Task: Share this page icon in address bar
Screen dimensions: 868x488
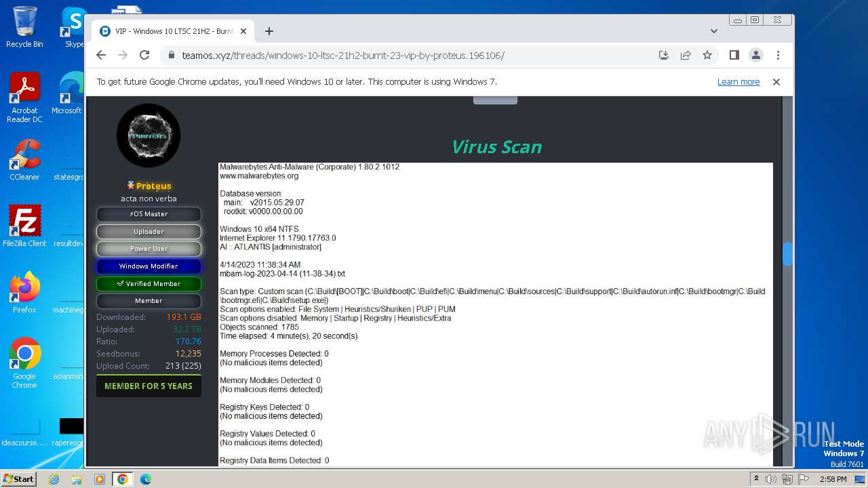Action: pyautogui.click(x=686, y=56)
